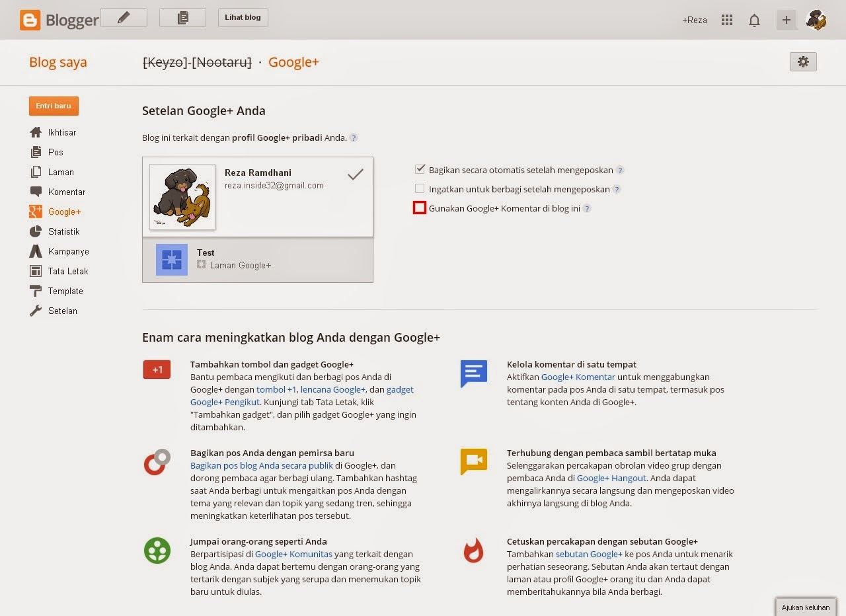Open Ikhtisar in the sidebar
Image resolution: width=846 pixels, height=616 pixels.
pyautogui.click(x=62, y=132)
